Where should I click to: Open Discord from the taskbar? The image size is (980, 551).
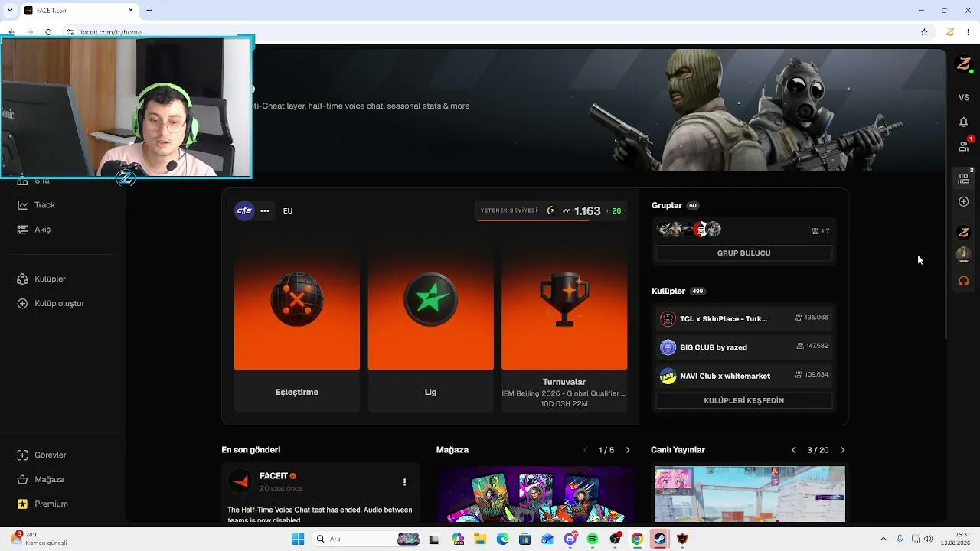tap(570, 540)
